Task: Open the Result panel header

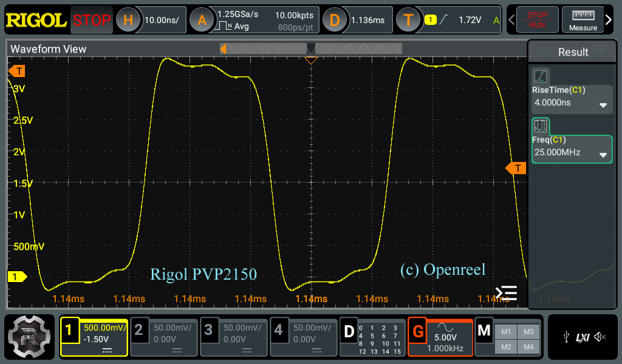Action: pyautogui.click(x=572, y=52)
